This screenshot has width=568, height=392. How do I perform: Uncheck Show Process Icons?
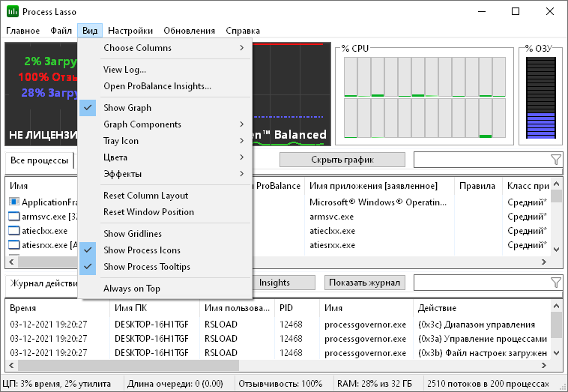pyautogui.click(x=165, y=250)
